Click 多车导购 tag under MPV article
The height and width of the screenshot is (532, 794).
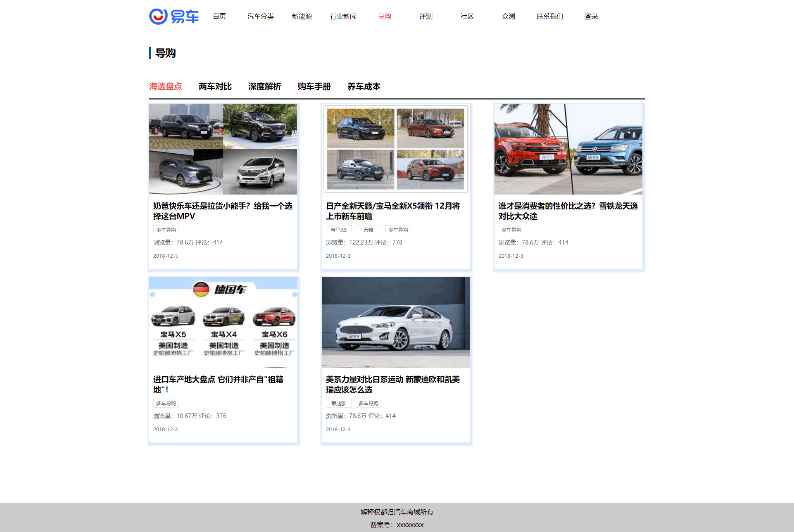click(166, 230)
